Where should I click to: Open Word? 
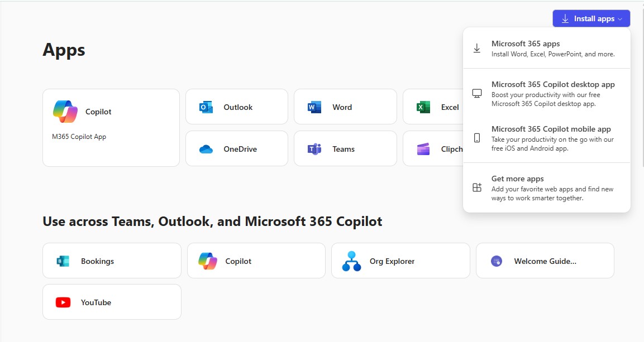342,107
